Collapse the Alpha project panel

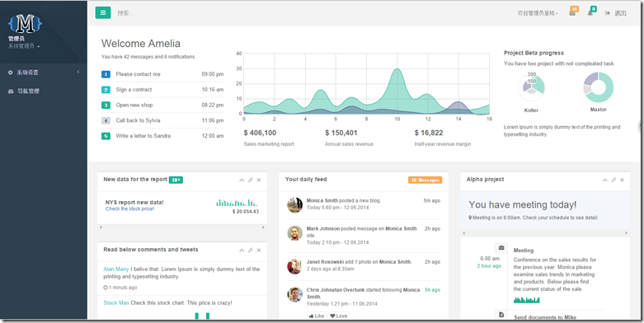pyautogui.click(x=605, y=180)
